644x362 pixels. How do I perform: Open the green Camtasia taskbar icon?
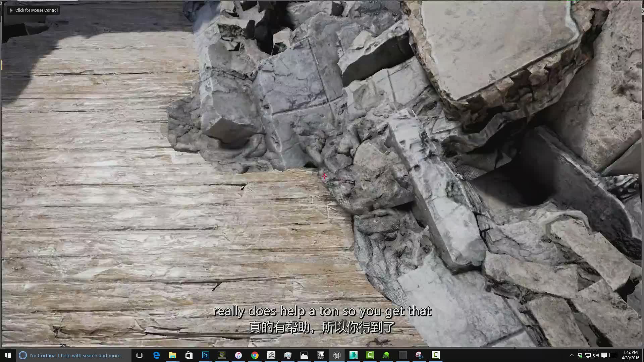(370, 355)
